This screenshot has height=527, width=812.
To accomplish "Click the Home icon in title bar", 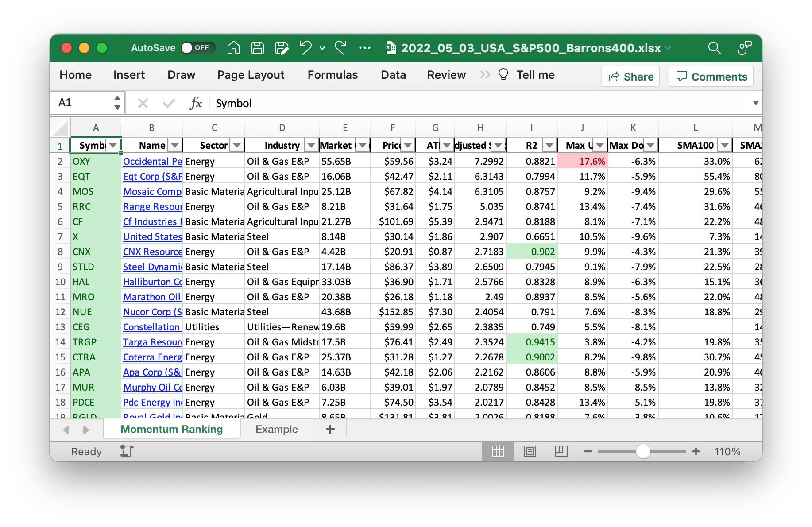I will tap(233, 48).
